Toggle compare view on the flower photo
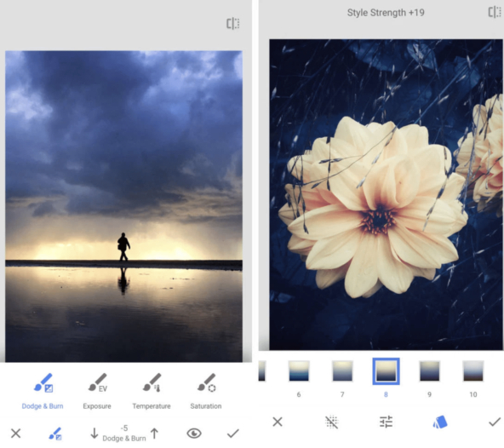The width and height of the screenshot is (504, 448). click(495, 13)
